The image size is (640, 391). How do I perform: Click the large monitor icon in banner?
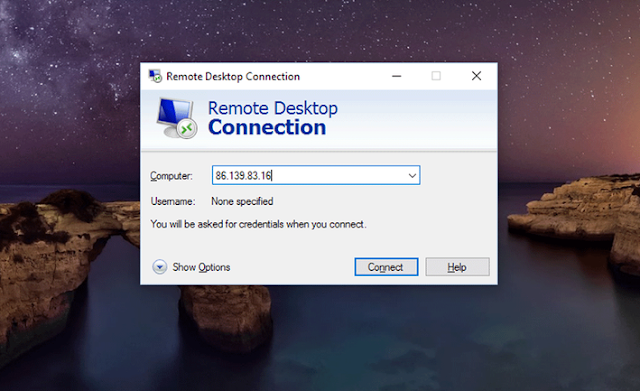pos(177,118)
